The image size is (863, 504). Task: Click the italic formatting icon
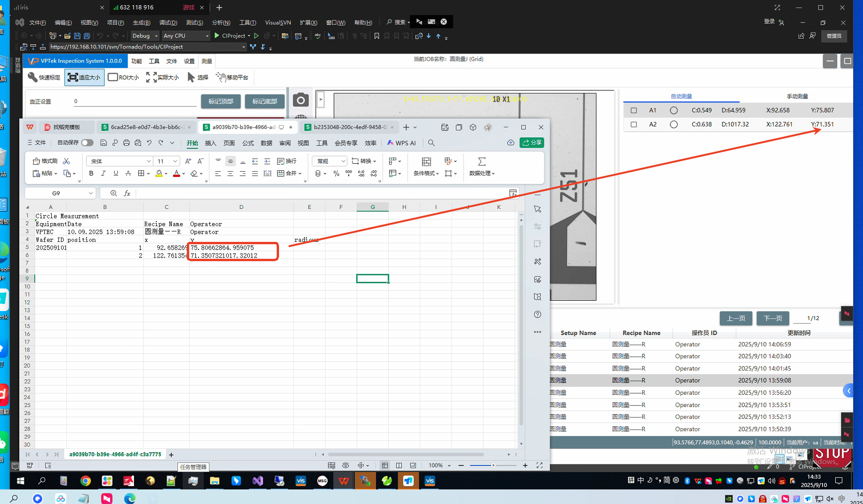pos(104,174)
